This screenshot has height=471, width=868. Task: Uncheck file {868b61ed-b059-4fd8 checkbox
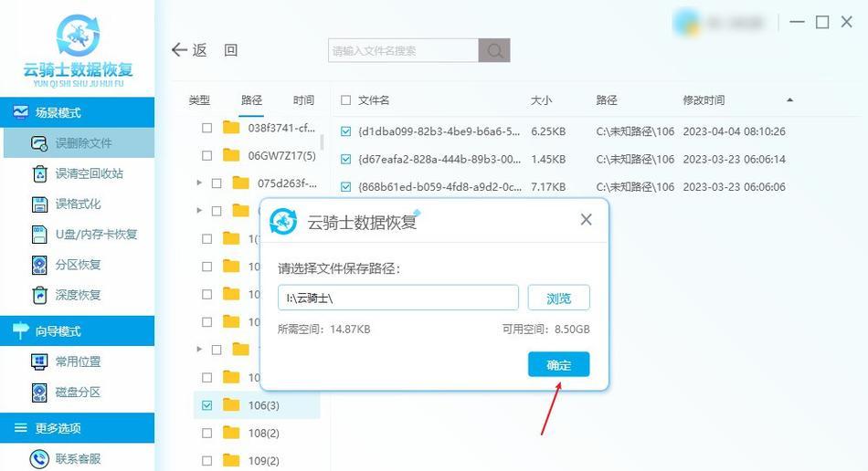346,187
